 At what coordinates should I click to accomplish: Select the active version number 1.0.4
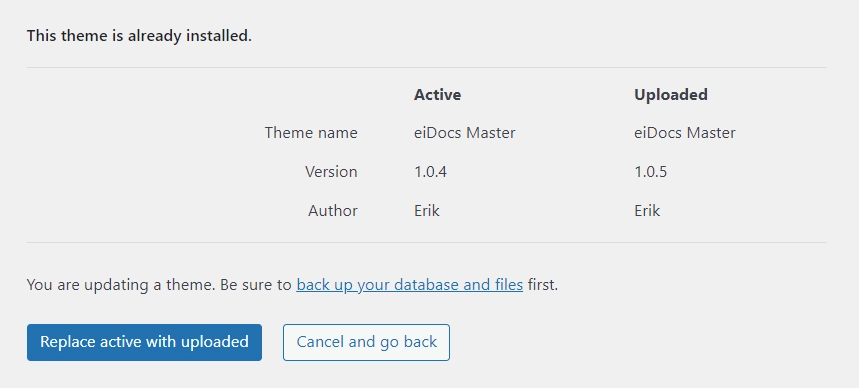point(431,172)
